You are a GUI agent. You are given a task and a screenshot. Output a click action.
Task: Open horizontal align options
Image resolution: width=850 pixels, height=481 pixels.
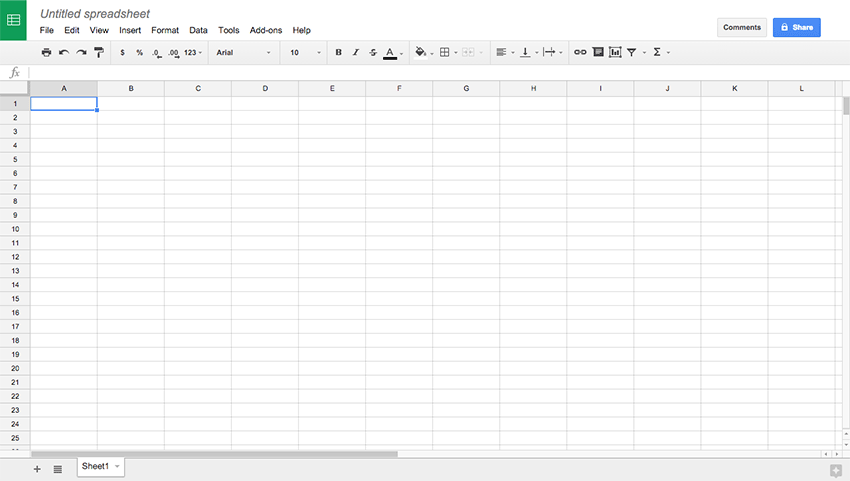click(501, 53)
